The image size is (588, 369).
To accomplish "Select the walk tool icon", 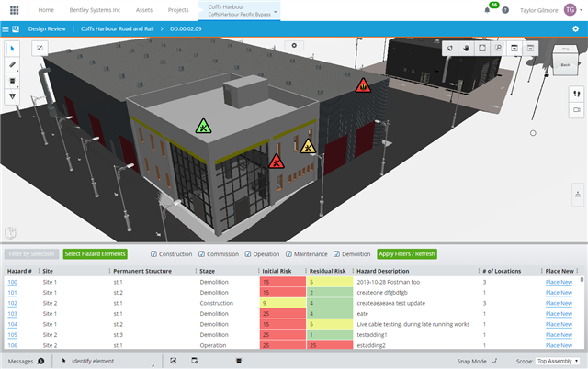I will pyautogui.click(x=577, y=94).
